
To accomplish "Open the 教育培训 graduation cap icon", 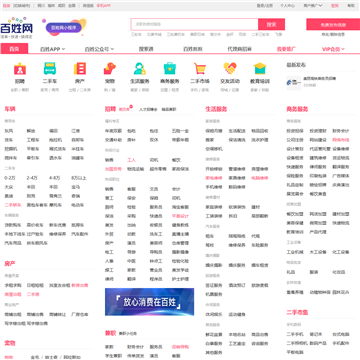I will coord(260,69).
